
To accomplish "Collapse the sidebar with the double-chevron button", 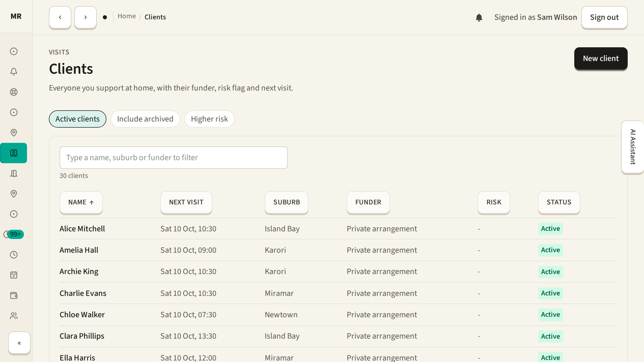I will click(x=19, y=343).
